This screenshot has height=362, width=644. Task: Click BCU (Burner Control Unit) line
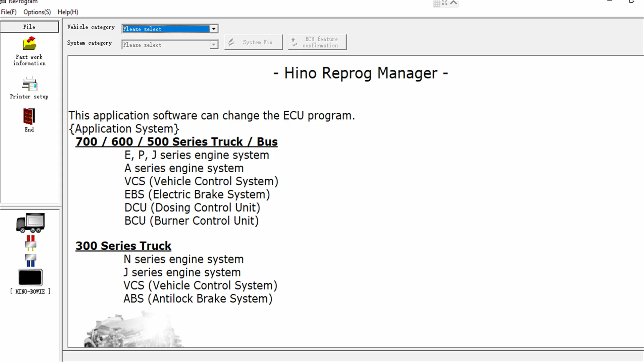pyautogui.click(x=192, y=221)
